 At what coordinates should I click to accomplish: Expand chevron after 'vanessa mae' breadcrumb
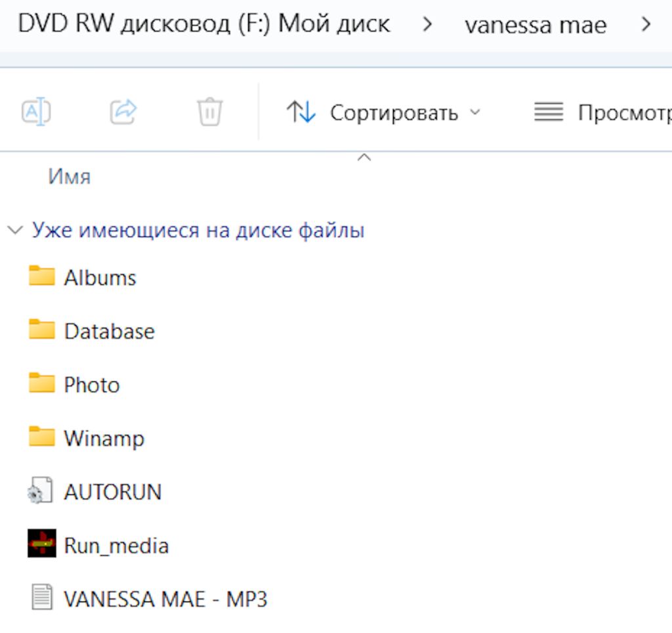point(646,24)
